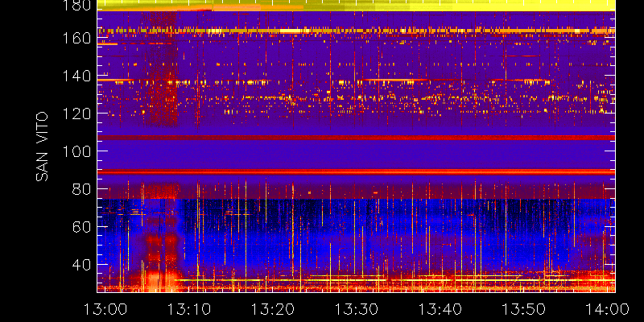Click the 100 frequency axis label
The image size is (644, 322).
pos(76,151)
